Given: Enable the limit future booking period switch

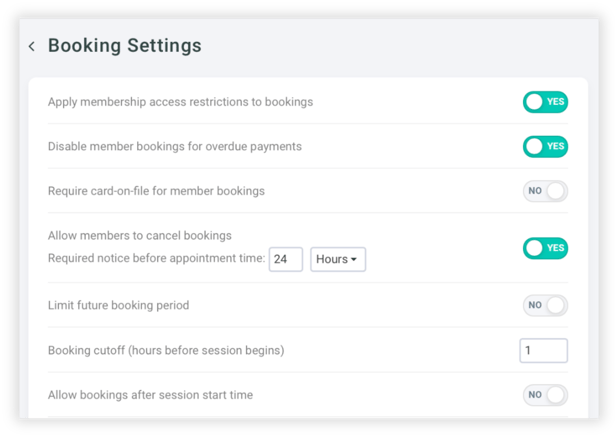Looking at the screenshot, I should pyautogui.click(x=545, y=305).
